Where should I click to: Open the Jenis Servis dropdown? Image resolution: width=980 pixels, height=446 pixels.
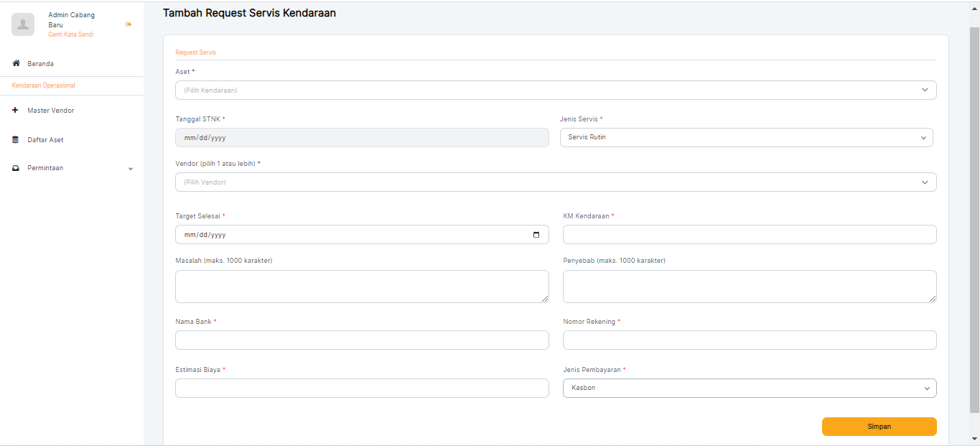point(746,137)
